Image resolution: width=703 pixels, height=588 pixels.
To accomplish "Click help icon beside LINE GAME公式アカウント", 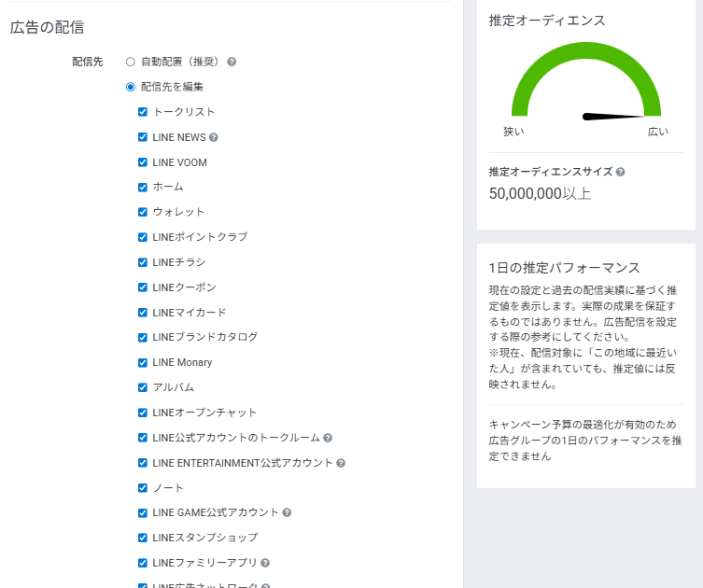I will click(287, 512).
